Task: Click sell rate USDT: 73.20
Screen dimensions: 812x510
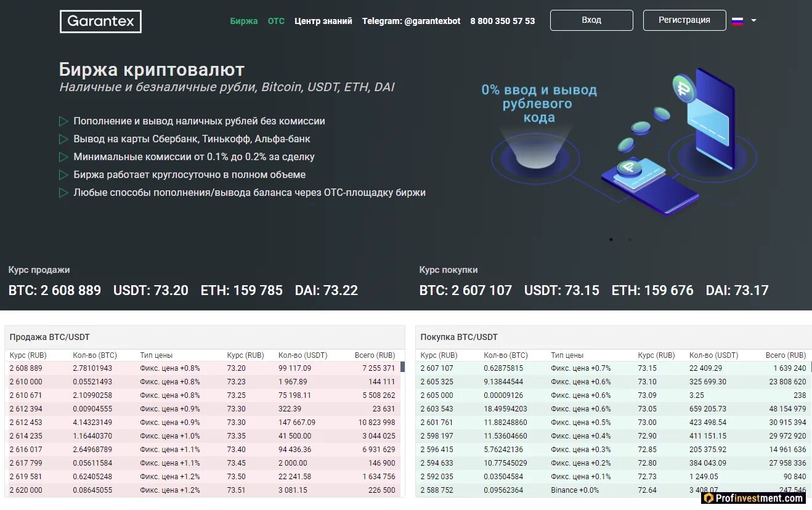Action: point(151,290)
